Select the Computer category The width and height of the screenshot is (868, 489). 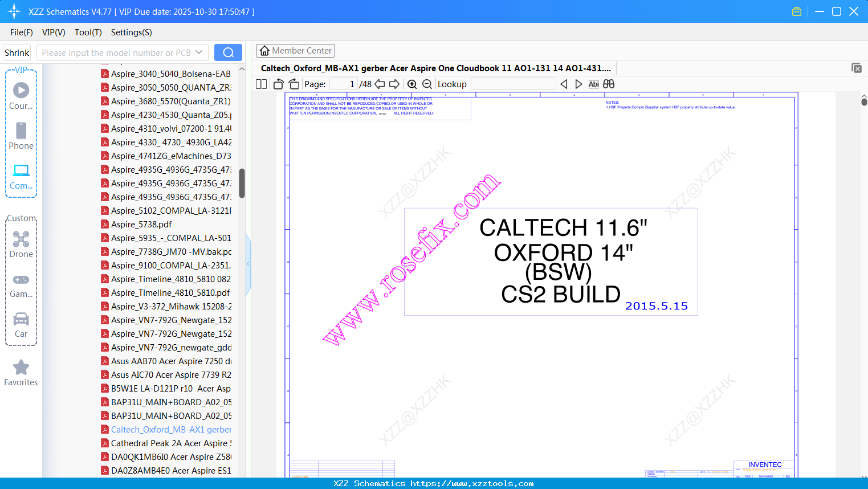pos(21,176)
